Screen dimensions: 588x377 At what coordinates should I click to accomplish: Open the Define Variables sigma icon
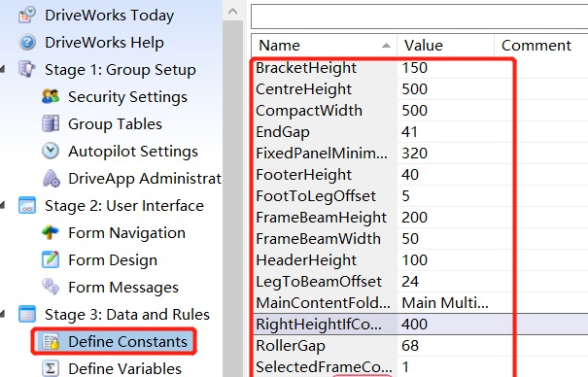click(51, 368)
